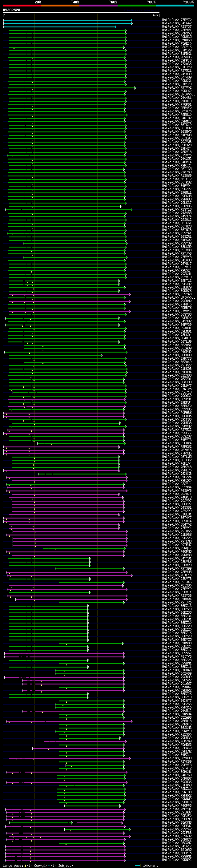The width and height of the screenshot is (197, 868).
Task: Select the UniRef100_Q41039 label
Action: 177,74
